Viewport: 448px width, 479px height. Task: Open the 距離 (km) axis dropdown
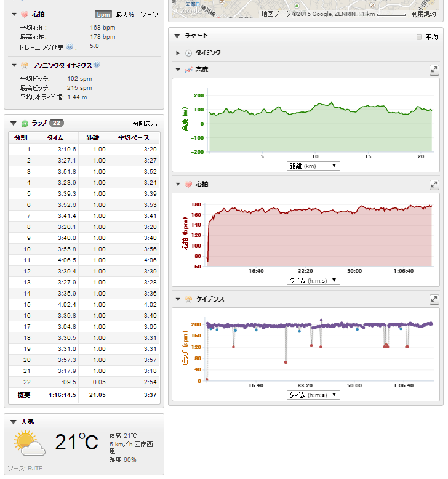(x=313, y=166)
